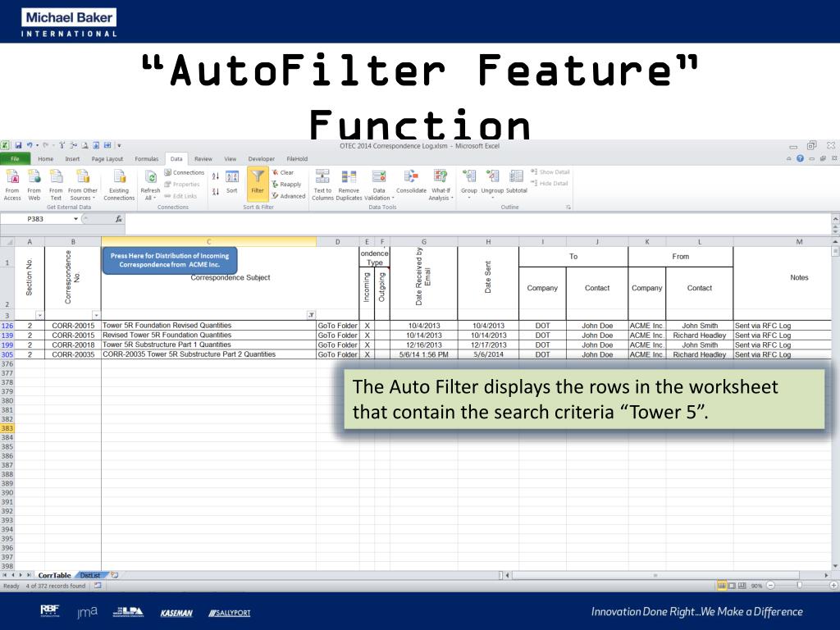Click Show Detail in Outline group

point(550,172)
